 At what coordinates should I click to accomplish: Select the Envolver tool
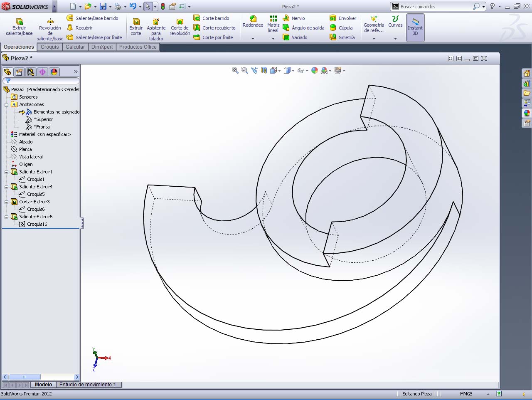[x=343, y=18]
